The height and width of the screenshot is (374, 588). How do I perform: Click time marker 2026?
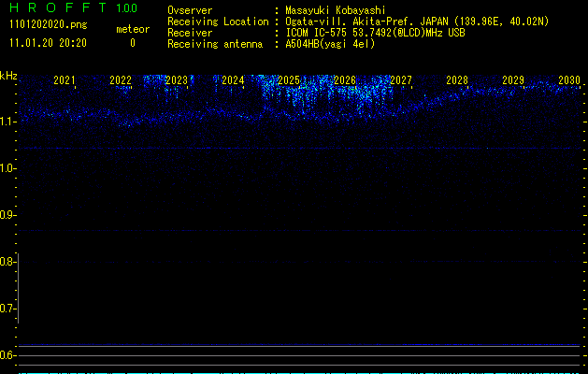(x=345, y=80)
